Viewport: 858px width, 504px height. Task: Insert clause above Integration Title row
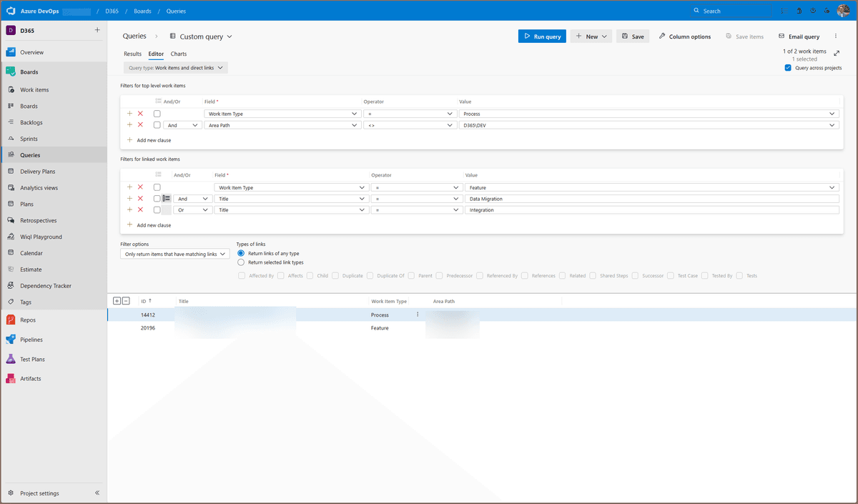click(x=129, y=209)
